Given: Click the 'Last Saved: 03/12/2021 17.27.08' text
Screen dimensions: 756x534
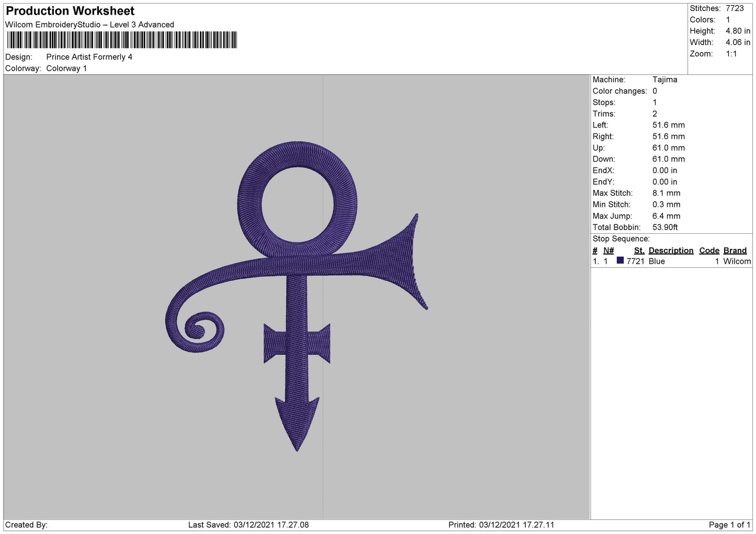Looking at the screenshot, I should 249,525.
